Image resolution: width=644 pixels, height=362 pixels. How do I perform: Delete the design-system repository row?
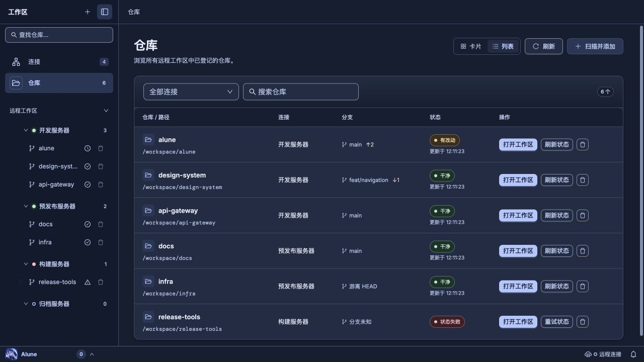(x=583, y=180)
